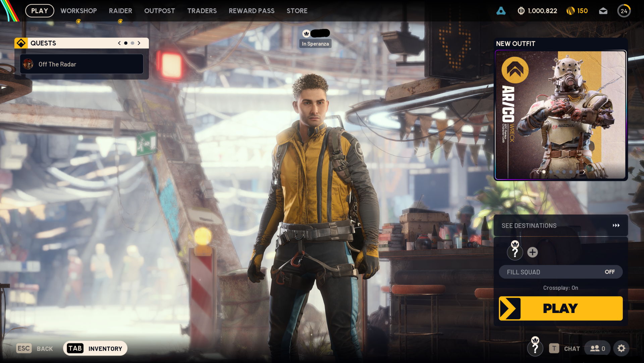
Task: Click the Raider Tokens balance showing 150
Action: coord(577,11)
